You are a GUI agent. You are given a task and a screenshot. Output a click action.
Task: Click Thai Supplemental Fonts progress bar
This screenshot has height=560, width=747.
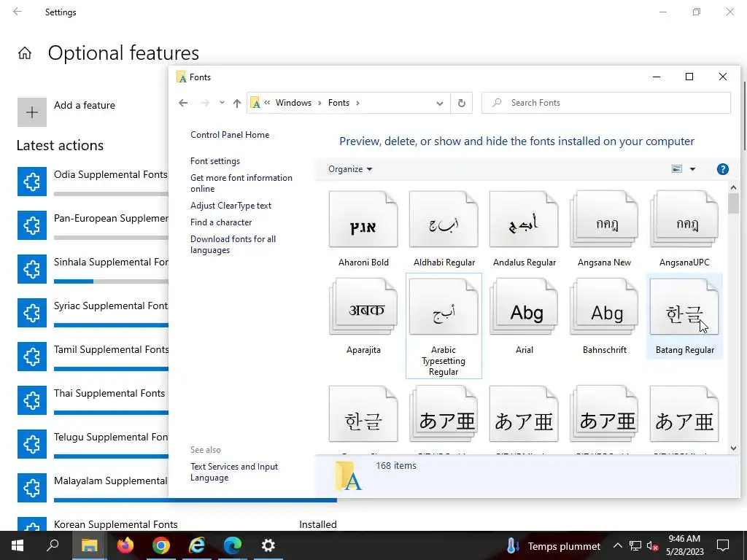pos(111,413)
